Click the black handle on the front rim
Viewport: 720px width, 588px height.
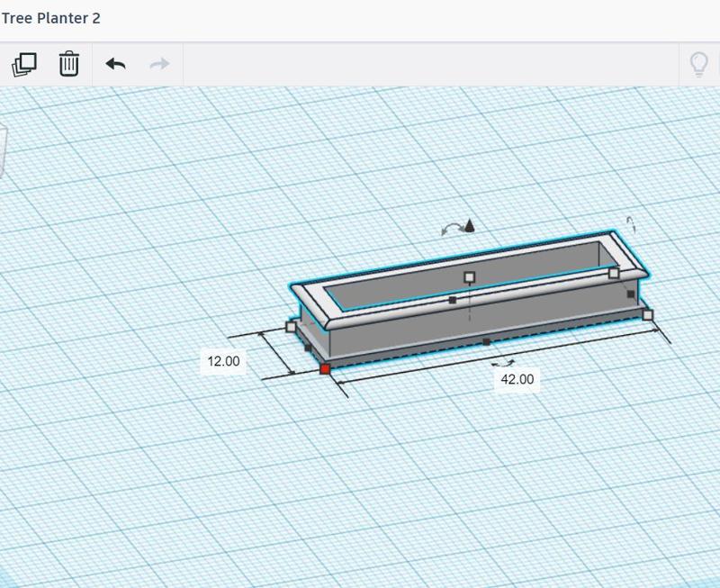tap(453, 300)
